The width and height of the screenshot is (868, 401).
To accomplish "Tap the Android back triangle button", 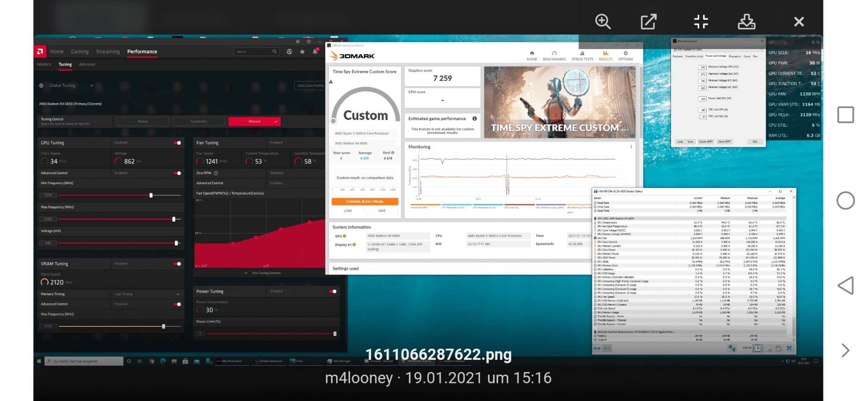I will (845, 286).
